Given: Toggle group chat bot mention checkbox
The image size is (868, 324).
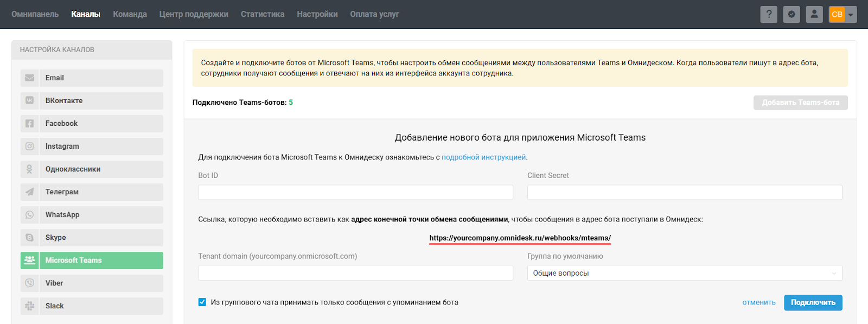Looking at the screenshot, I should tap(202, 302).
